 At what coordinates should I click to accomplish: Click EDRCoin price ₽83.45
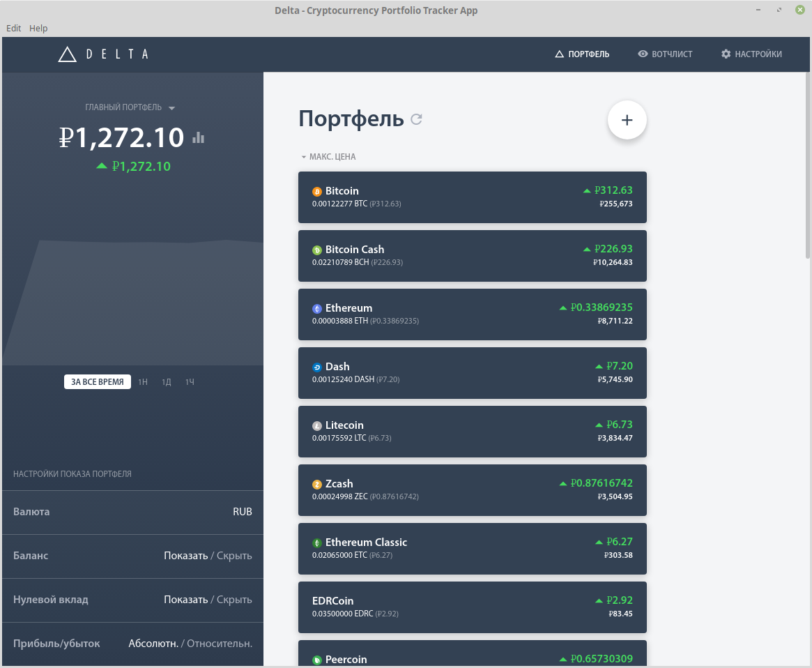coord(620,614)
